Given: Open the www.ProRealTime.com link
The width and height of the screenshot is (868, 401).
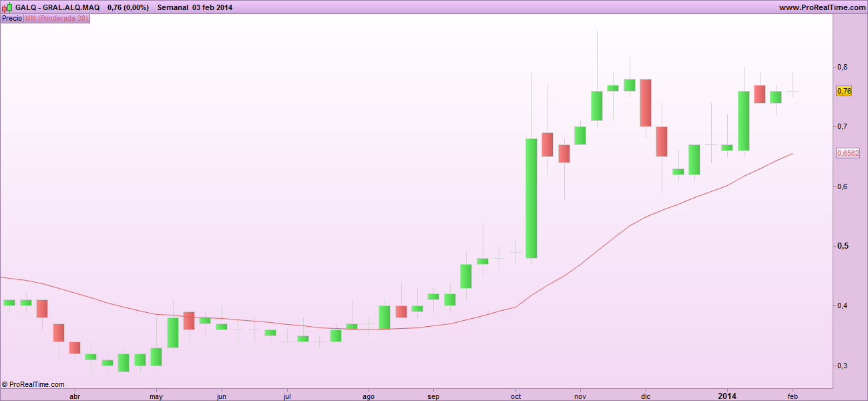Looking at the screenshot, I should pos(821,7).
